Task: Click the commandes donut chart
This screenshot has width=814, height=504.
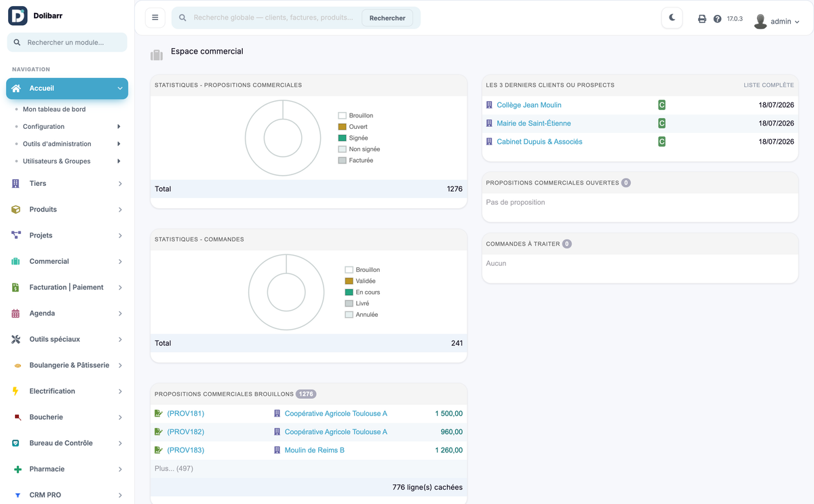Action: tap(286, 292)
